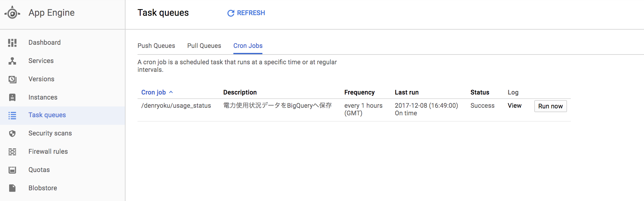This screenshot has width=644, height=201.
Task: Click the Firewall rules icon
Action: click(x=12, y=152)
